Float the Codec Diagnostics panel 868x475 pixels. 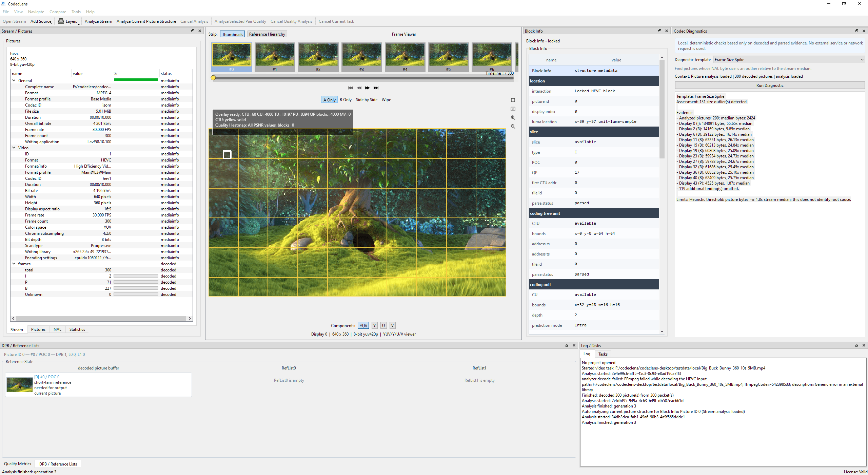point(857,31)
